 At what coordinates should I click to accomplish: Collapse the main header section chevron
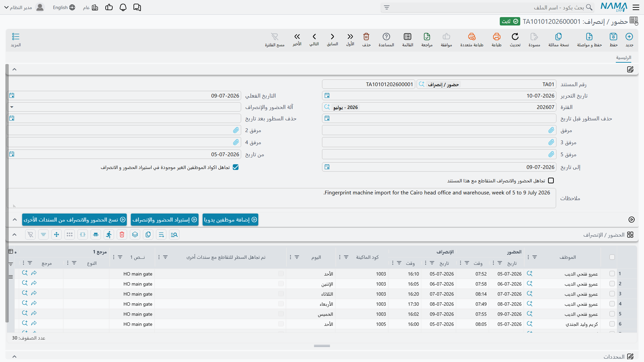(x=14, y=69)
